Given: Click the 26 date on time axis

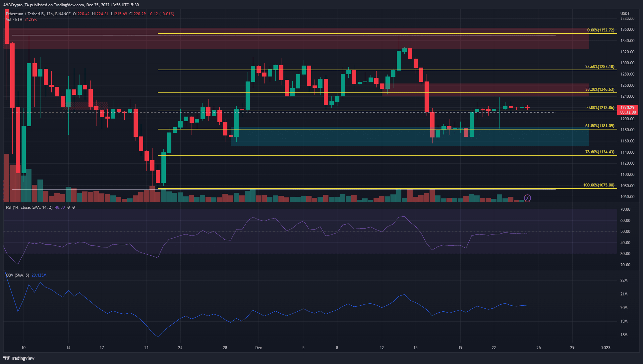Looking at the screenshot, I should click(539, 348).
